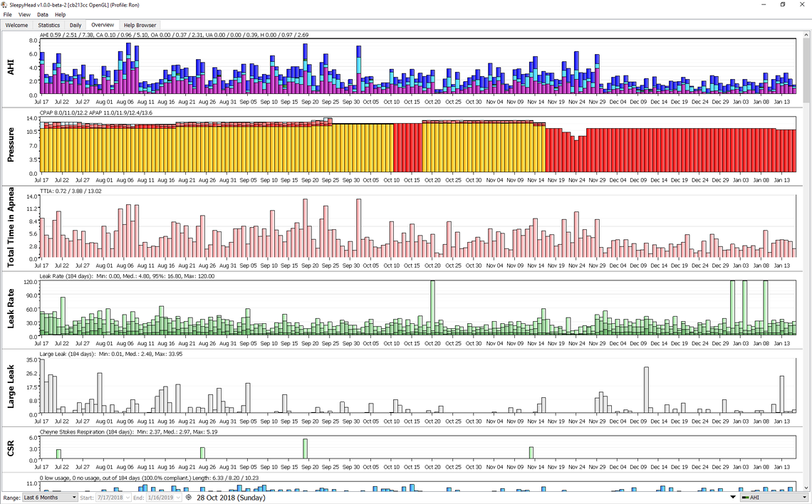The width and height of the screenshot is (812, 504).
Task: Open the View menu
Action: click(x=24, y=14)
